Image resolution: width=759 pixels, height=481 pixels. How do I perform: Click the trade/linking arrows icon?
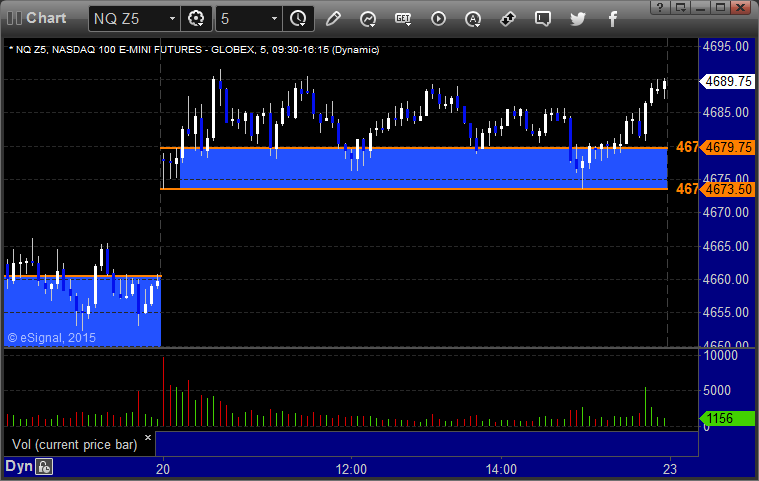(x=508, y=19)
